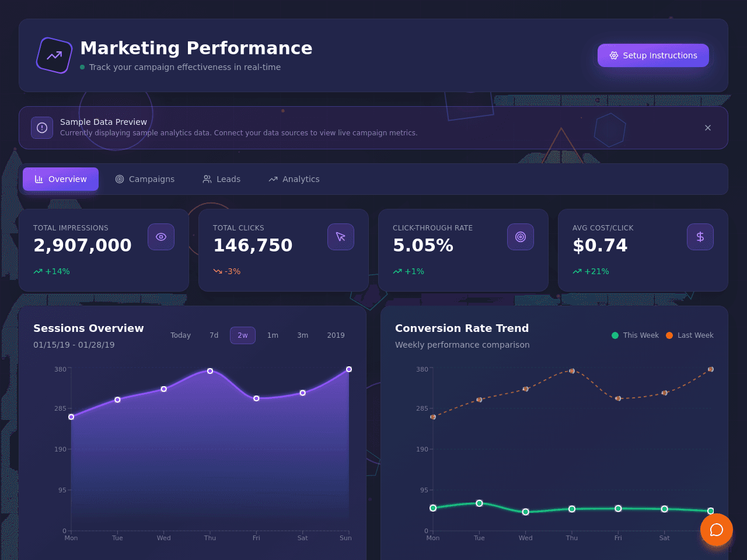Click the Weekly performance comparison subtitle
Viewport: 747px width, 560px height.
pos(462,345)
